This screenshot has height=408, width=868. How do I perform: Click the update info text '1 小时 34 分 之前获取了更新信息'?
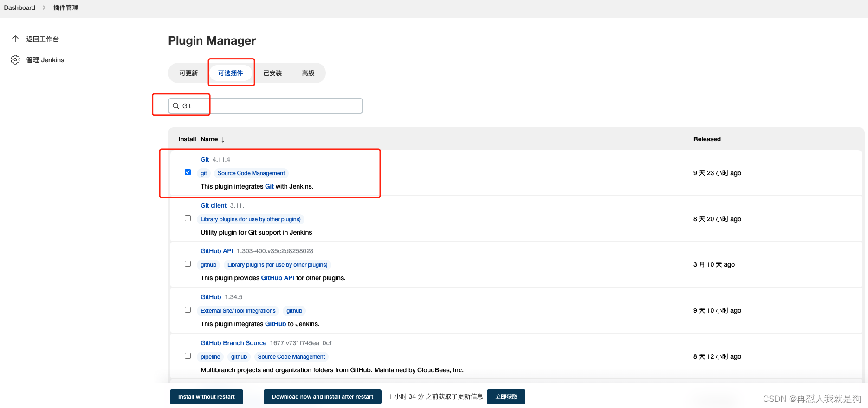[436, 396]
